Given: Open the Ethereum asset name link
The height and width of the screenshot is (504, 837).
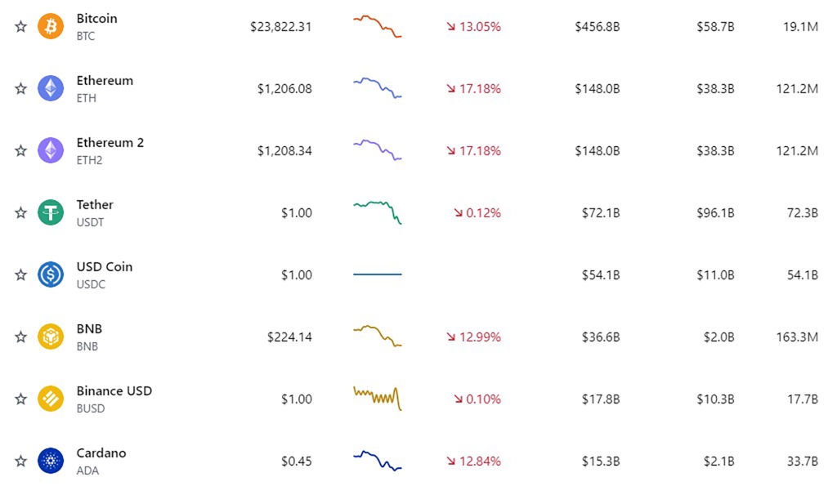Looking at the screenshot, I should (105, 81).
